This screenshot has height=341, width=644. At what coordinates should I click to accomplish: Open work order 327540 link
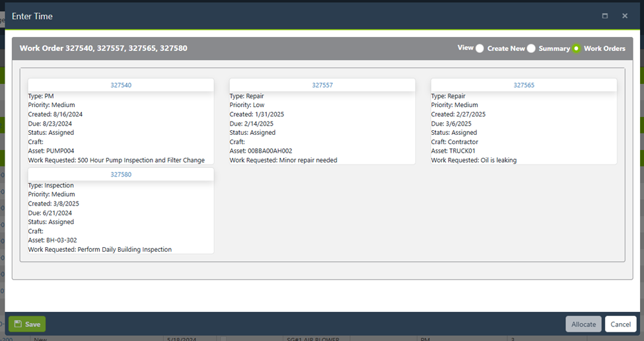[121, 85]
